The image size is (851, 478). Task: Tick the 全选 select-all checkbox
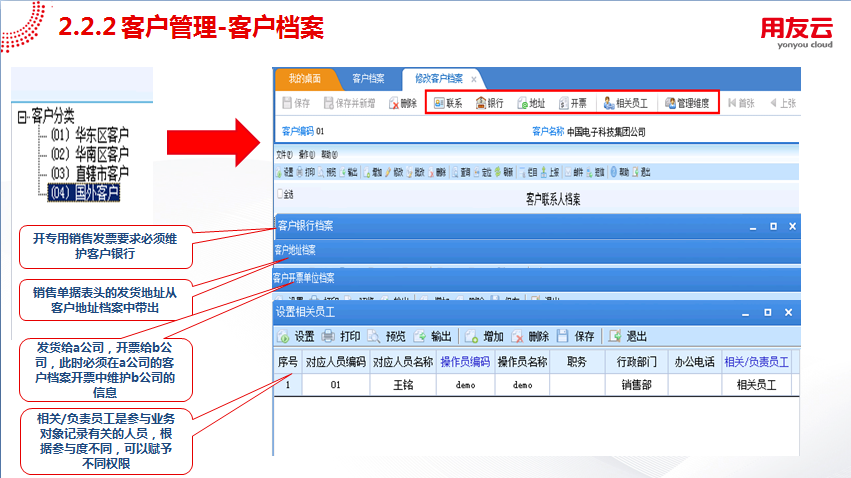click(281, 193)
